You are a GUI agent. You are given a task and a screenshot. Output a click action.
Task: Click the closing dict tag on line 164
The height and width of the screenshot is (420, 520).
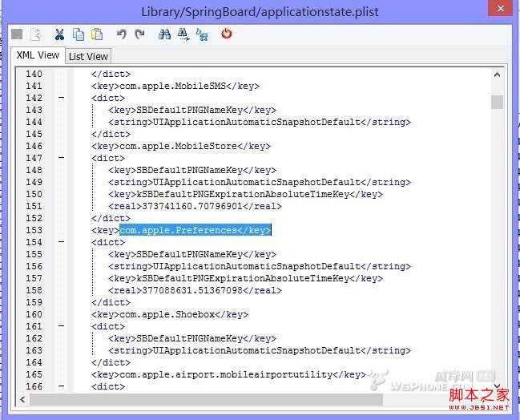click(111, 362)
